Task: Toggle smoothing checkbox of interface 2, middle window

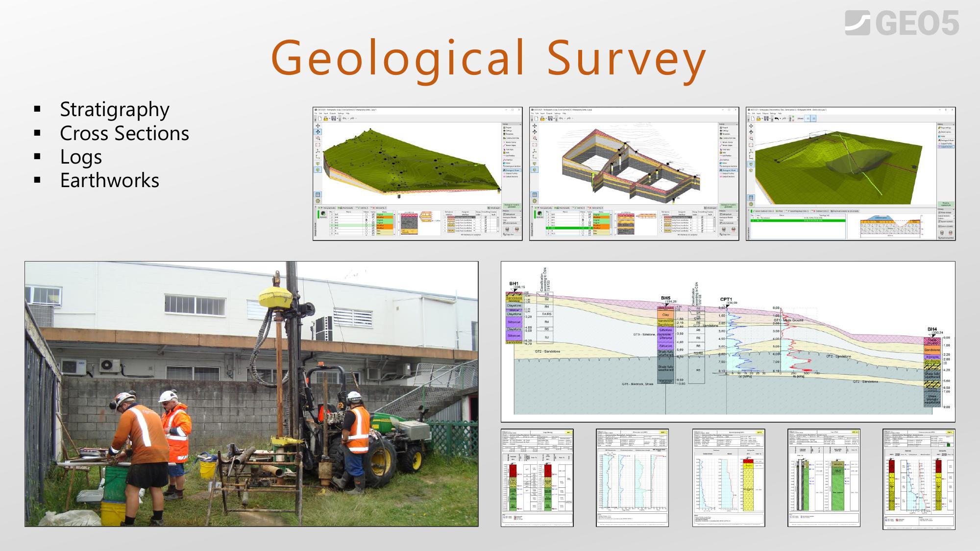Action: pos(702,220)
